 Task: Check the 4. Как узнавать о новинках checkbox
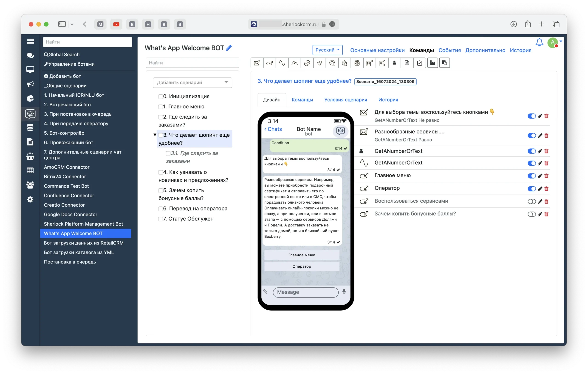coord(160,173)
